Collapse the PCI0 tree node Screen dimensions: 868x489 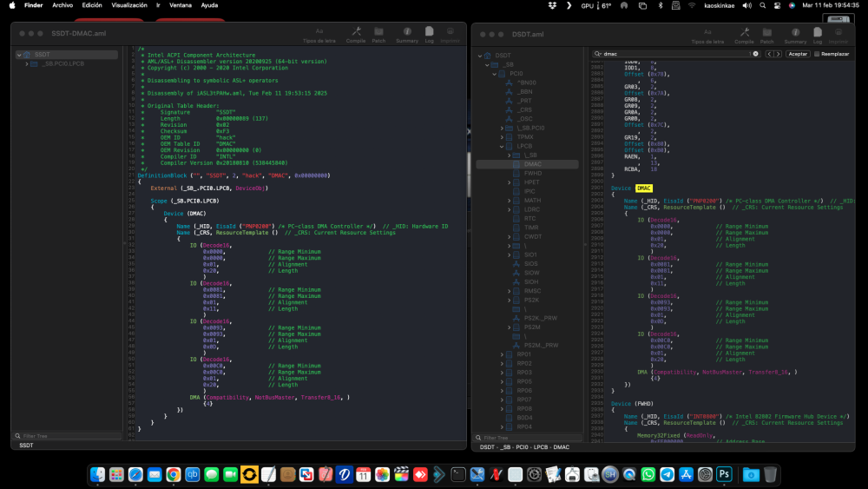tap(495, 74)
